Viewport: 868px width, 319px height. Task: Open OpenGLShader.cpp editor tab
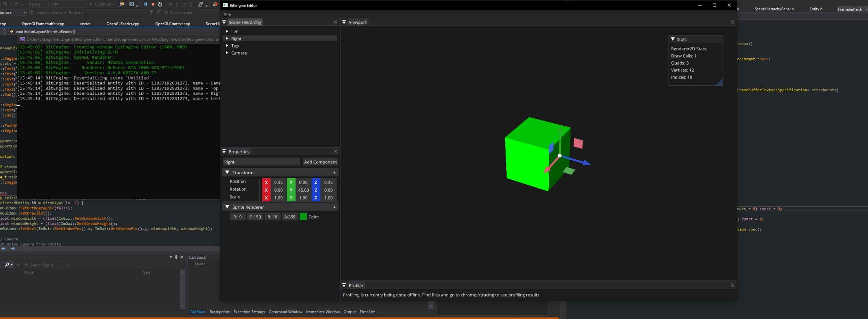pyautogui.click(x=123, y=24)
